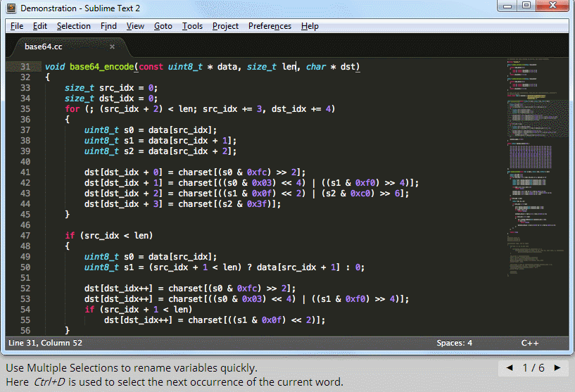The height and width of the screenshot is (392, 575).
Task: Open the Tools menu
Action: click(193, 26)
